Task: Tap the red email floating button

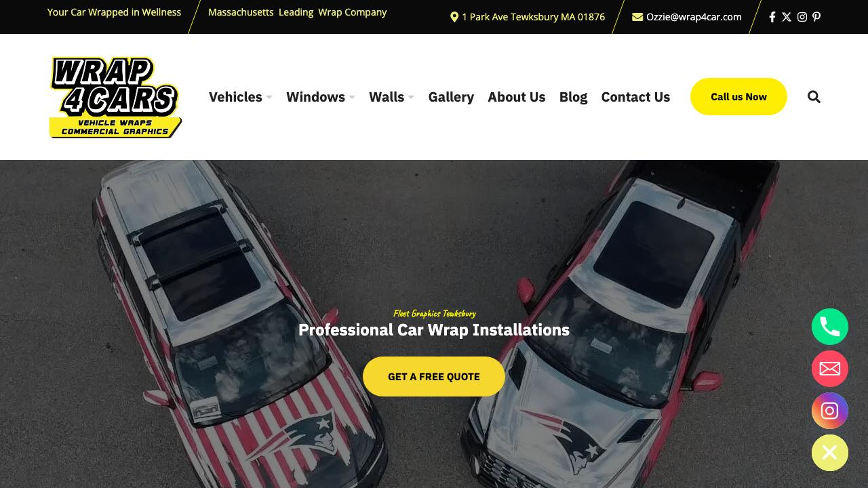Action: [830, 369]
